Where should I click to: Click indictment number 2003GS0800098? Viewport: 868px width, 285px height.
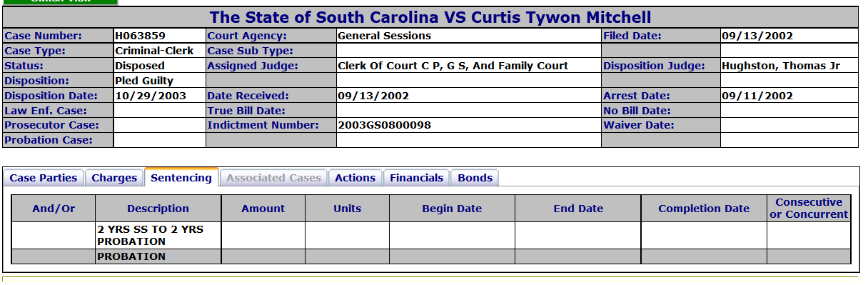coord(384,125)
